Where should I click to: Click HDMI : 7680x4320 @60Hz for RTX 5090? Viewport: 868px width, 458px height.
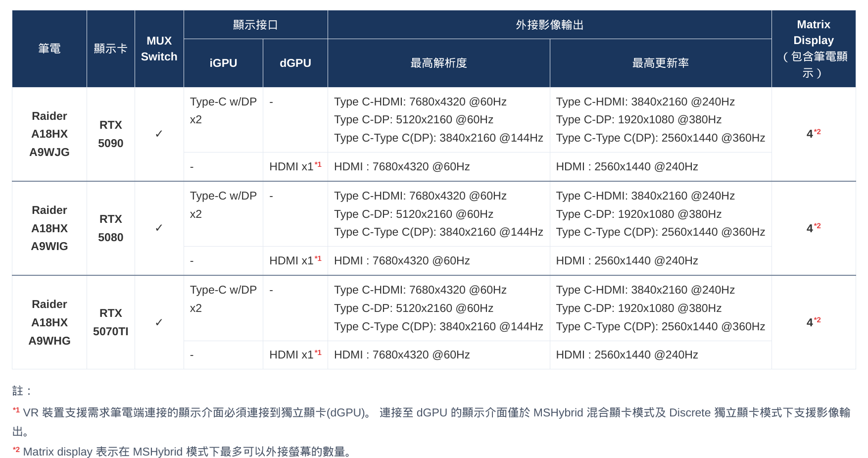[x=402, y=166]
